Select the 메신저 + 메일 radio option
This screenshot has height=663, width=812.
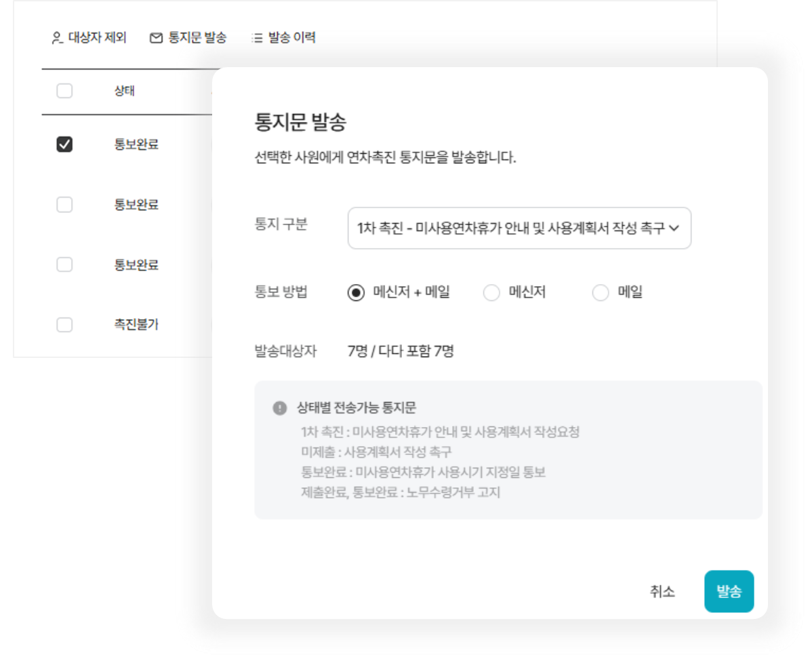click(356, 293)
